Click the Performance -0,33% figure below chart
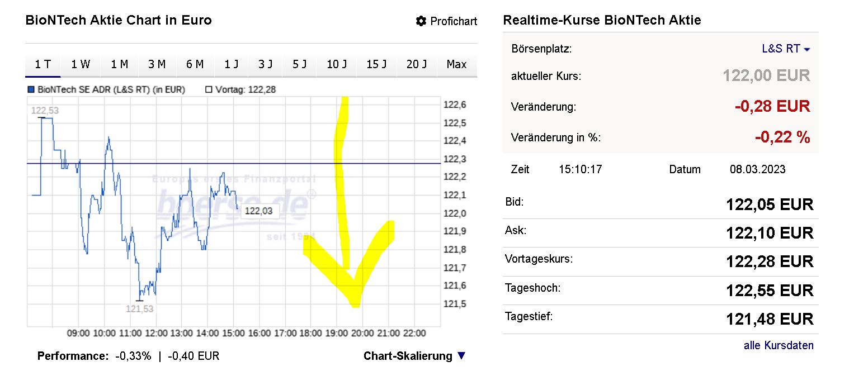 (133, 356)
